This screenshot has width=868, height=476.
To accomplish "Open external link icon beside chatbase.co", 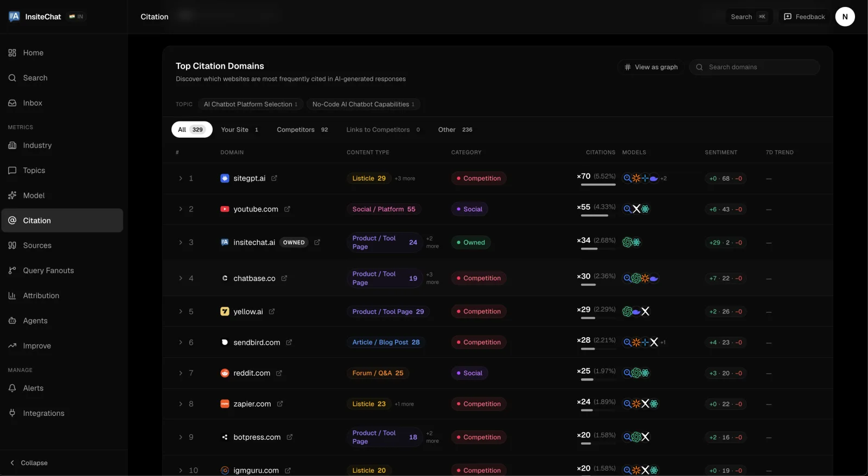I will 284,278.
